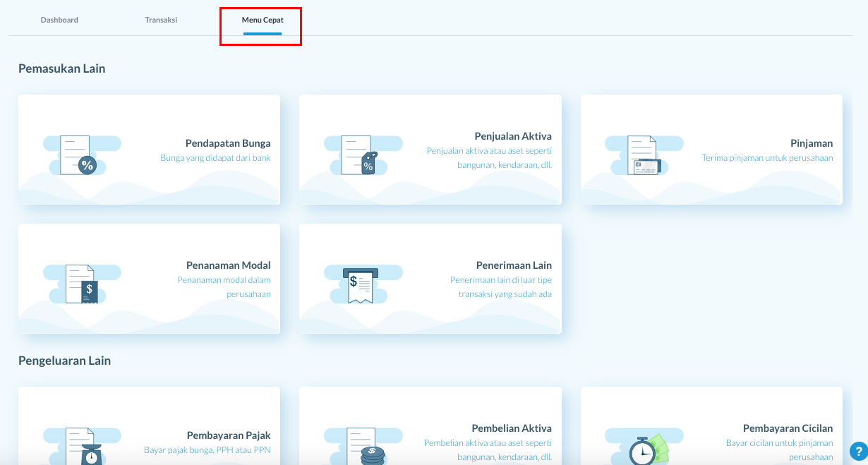Viewport: 868px width, 465px height.
Task: Open Pendapatan Bunga card title
Action: [x=228, y=143]
